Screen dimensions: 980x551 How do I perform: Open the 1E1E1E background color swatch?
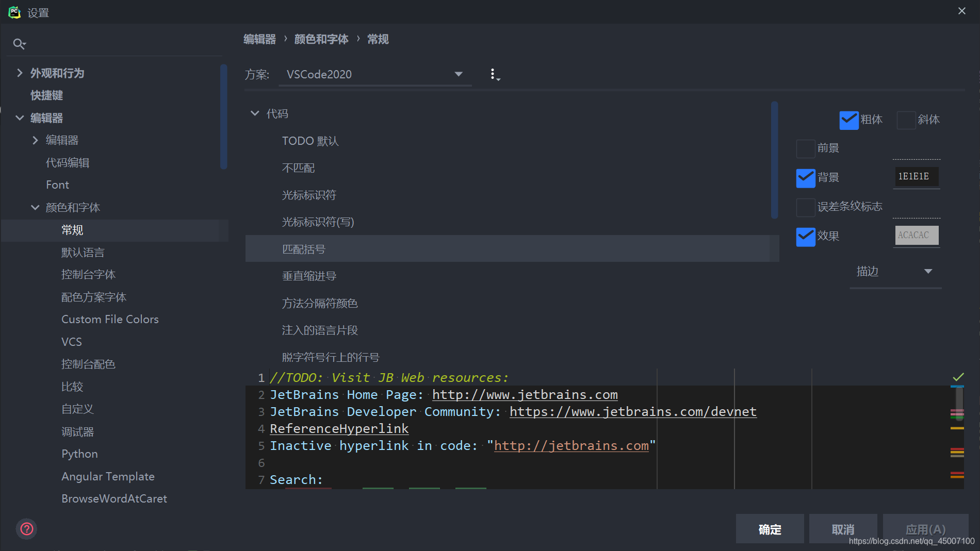pyautogui.click(x=916, y=177)
